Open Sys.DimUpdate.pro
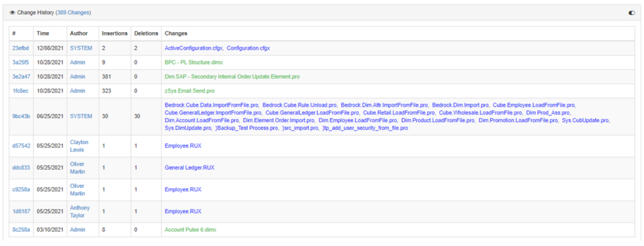The image size is (644, 246). coord(187,128)
